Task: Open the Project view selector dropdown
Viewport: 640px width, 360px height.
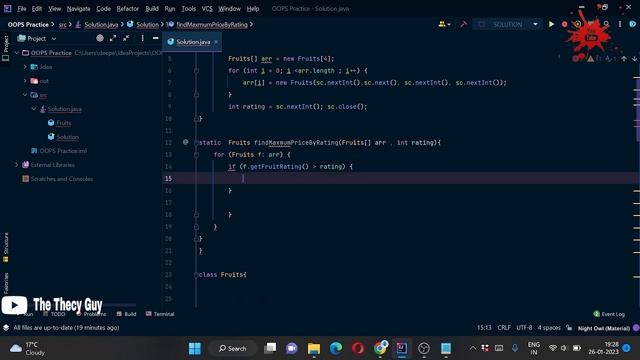Action: (36, 38)
